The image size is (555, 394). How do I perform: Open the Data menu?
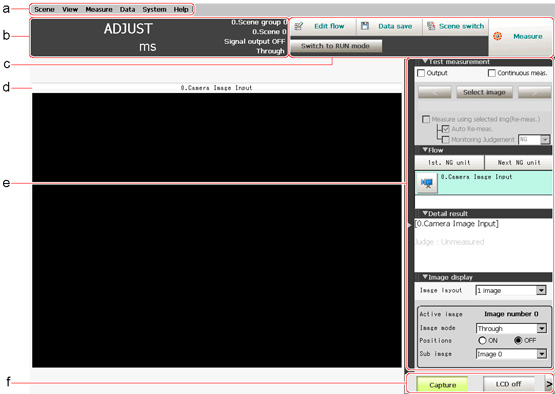pos(127,10)
